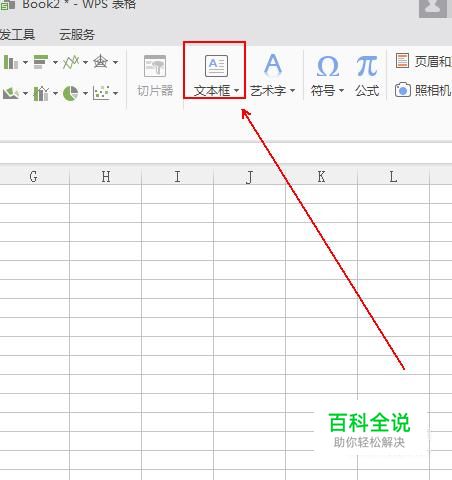
Task: Insert a pie chart
Action: point(70,93)
